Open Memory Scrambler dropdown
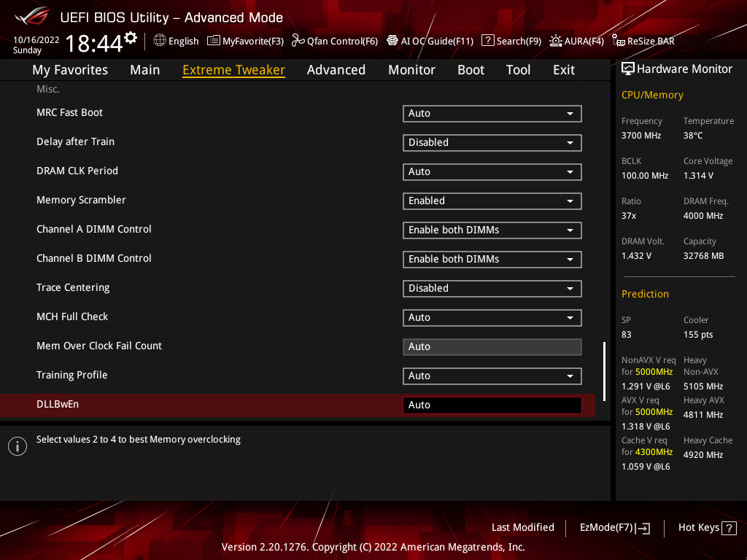747x560 pixels. pos(492,201)
